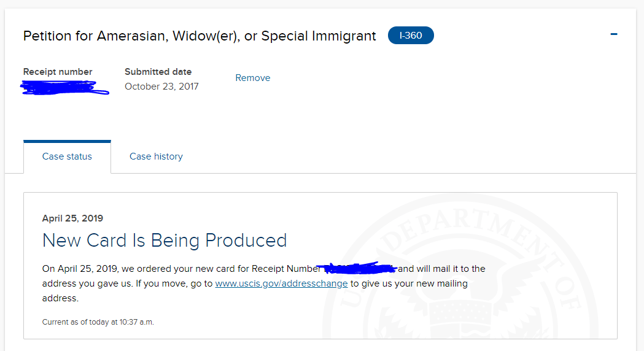Click 'and will mail it to the' text
Image resolution: width=644 pixels, height=351 pixels.
click(441, 269)
